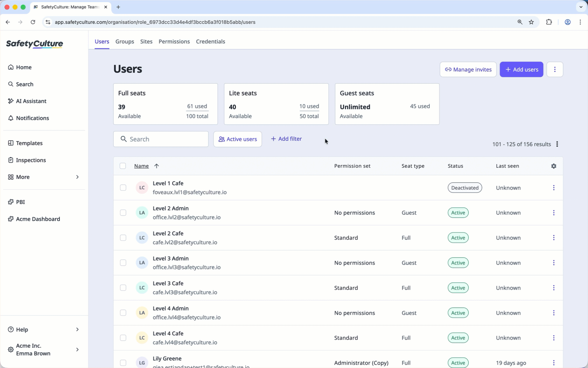Open row actions for Level 2 Cafe

(x=554, y=238)
